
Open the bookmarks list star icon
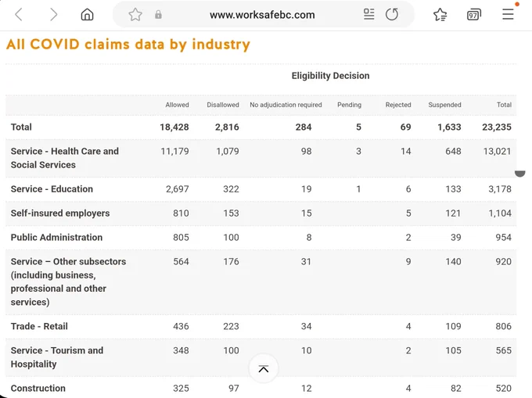(x=440, y=15)
